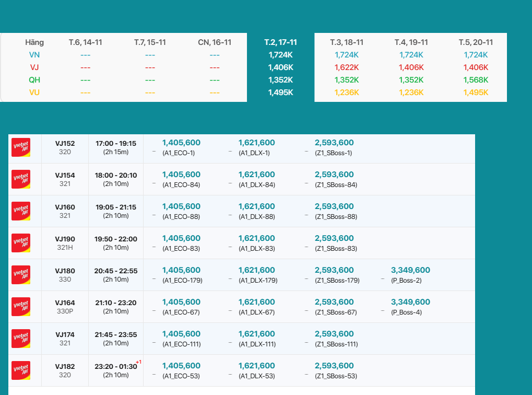Choose the VJ154 A1_DLX-84 fare 1,621,600

pos(256,175)
